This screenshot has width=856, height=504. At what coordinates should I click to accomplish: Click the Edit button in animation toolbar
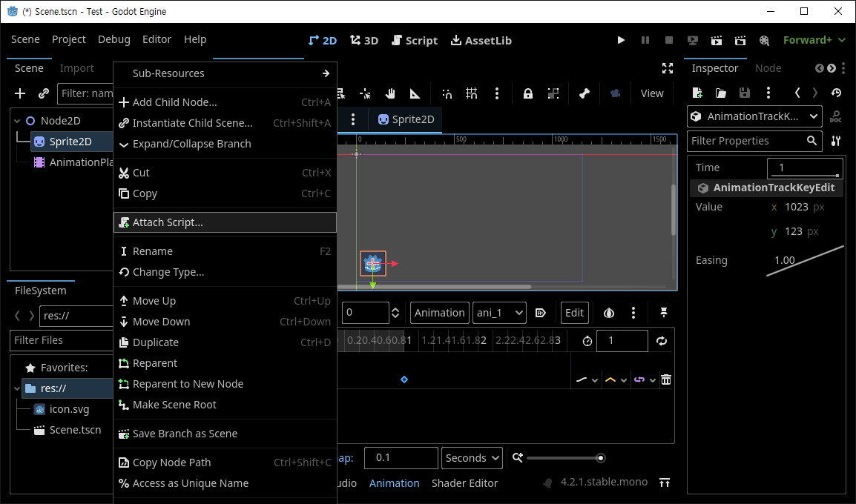(x=574, y=313)
